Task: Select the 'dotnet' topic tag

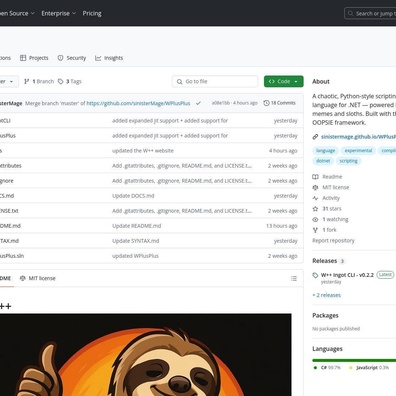Action: pyautogui.click(x=323, y=161)
